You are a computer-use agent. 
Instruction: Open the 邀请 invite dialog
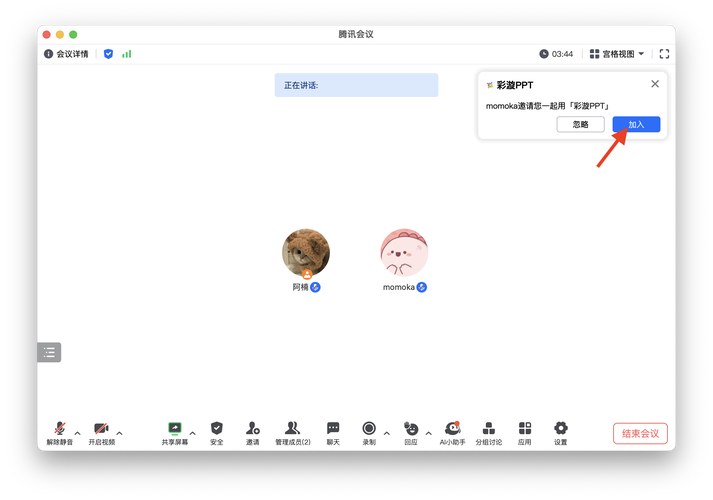253,433
